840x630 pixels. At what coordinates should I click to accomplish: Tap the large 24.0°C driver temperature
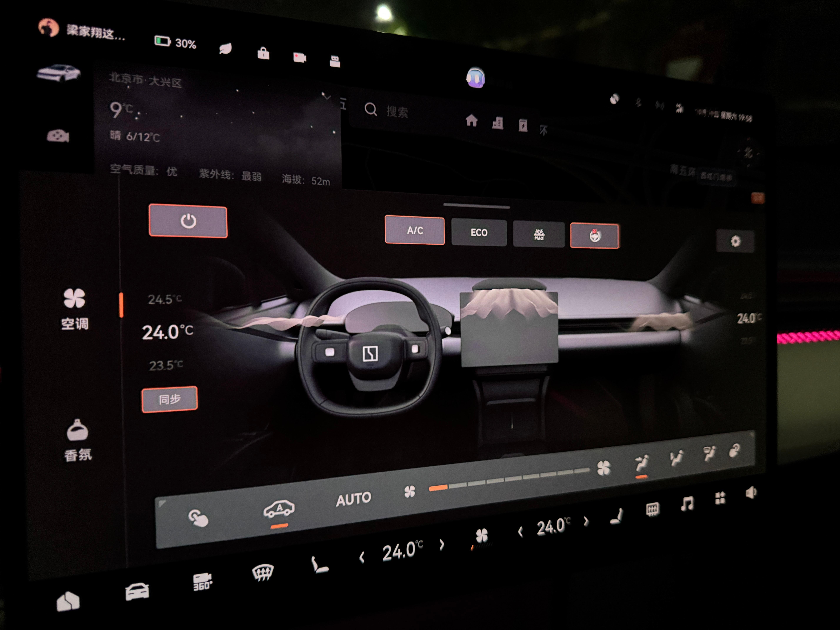click(167, 332)
